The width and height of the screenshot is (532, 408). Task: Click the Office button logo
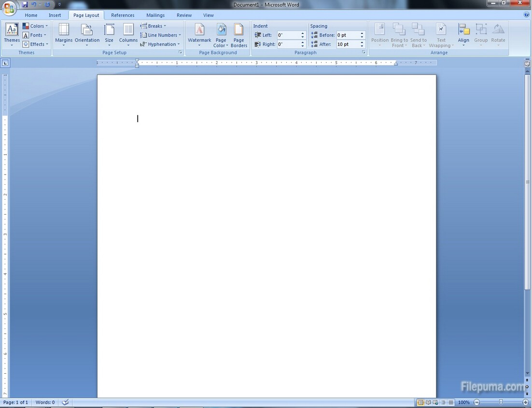point(9,8)
